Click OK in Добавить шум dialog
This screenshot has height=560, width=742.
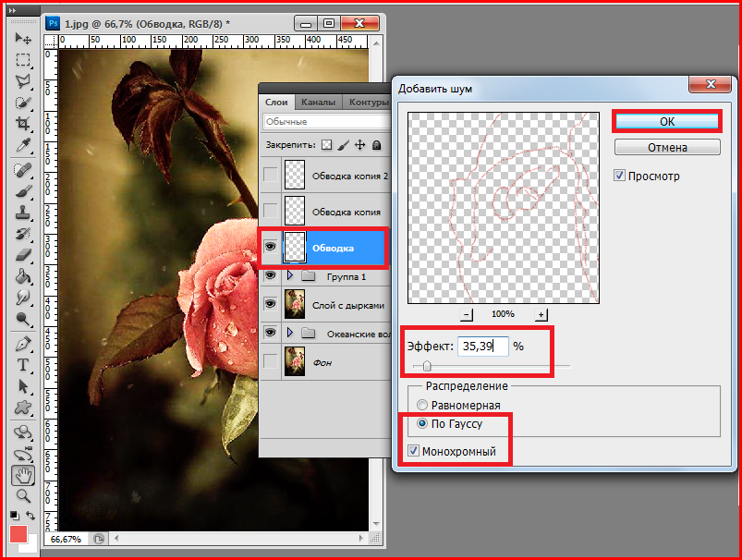click(667, 122)
